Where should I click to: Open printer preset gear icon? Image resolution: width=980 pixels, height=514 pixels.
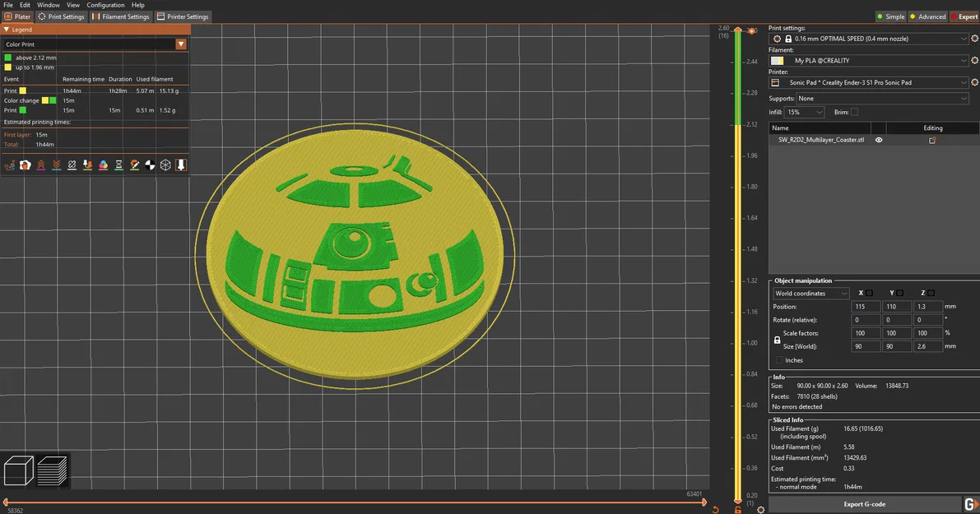[x=974, y=82]
